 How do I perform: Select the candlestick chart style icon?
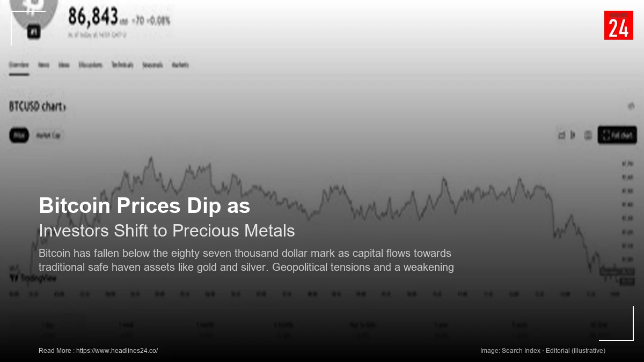click(x=572, y=136)
